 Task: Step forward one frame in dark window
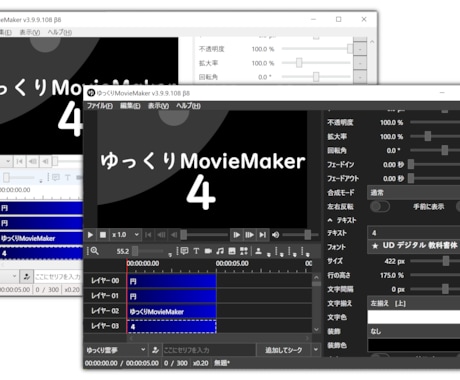237,235
